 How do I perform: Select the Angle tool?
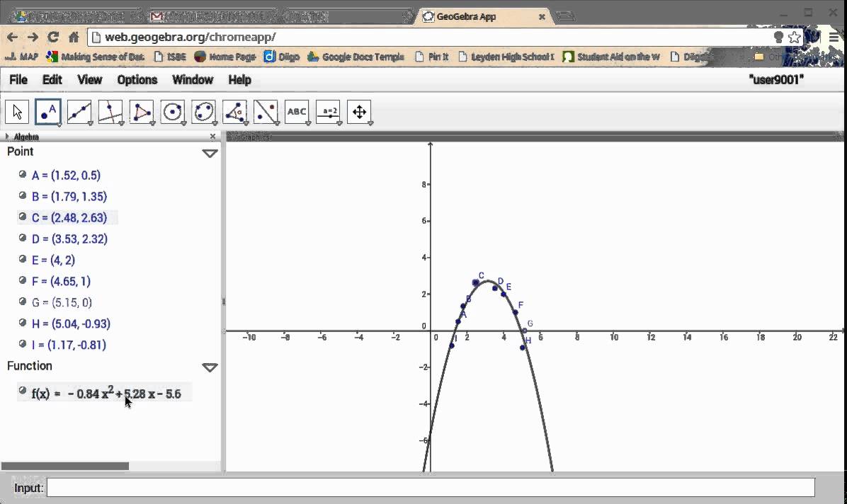pyautogui.click(x=235, y=112)
